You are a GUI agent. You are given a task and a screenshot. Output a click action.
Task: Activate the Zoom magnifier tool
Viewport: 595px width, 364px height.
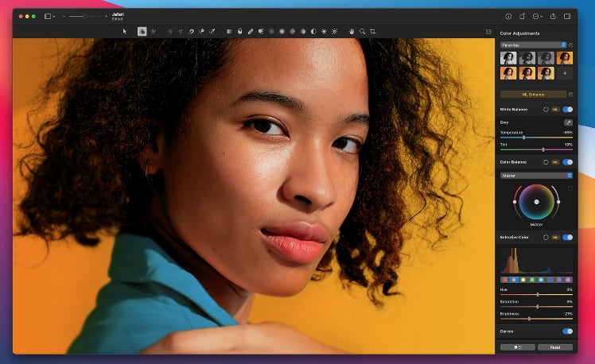(362, 31)
